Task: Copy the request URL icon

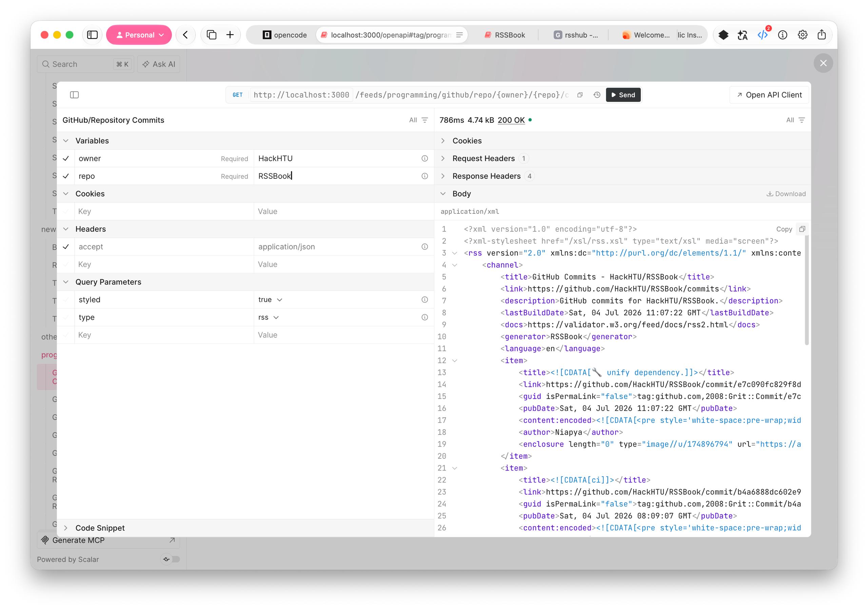Action: click(580, 95)
